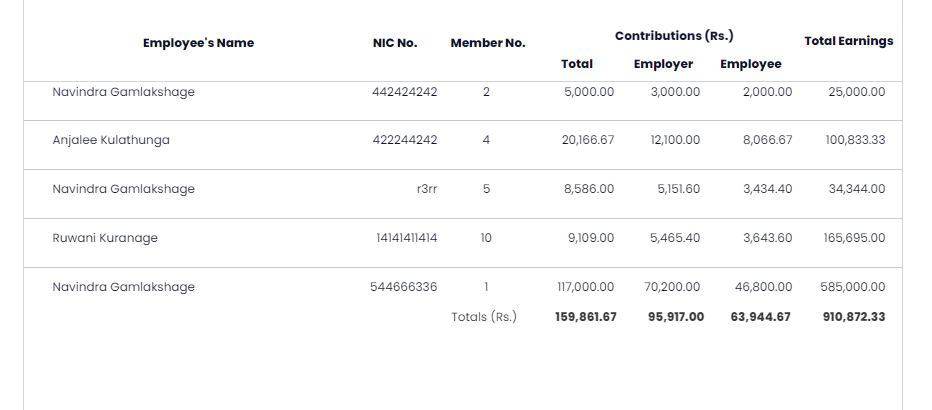
Task: Click total earnings value 25,000.00
Action: click(x=856, y=92)
